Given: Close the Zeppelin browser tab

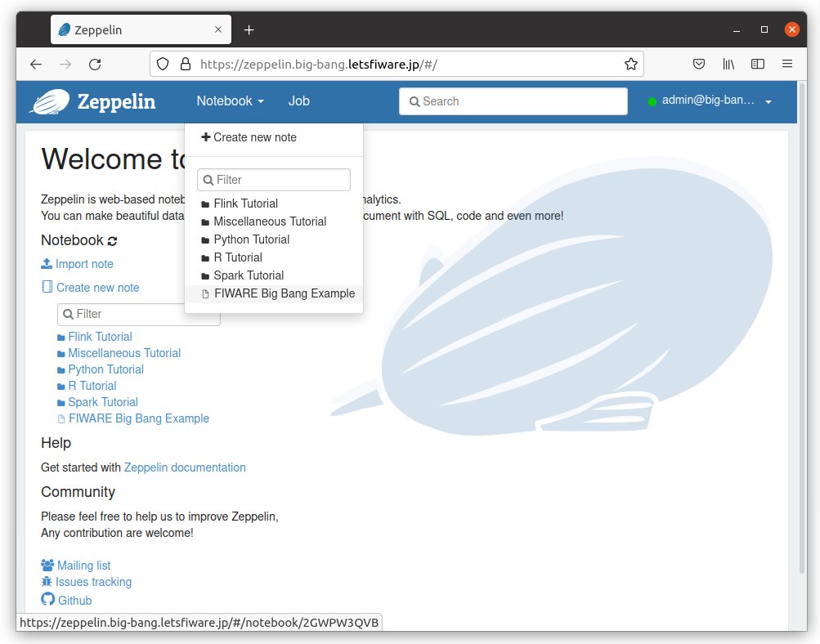Looking at the screenshot, I should pyautogui.click(x=218, y=29).
